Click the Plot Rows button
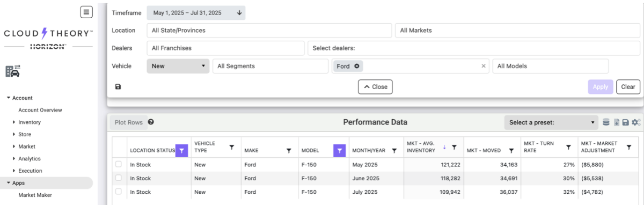Screen dimensions: 644x205 pos(129,122)
